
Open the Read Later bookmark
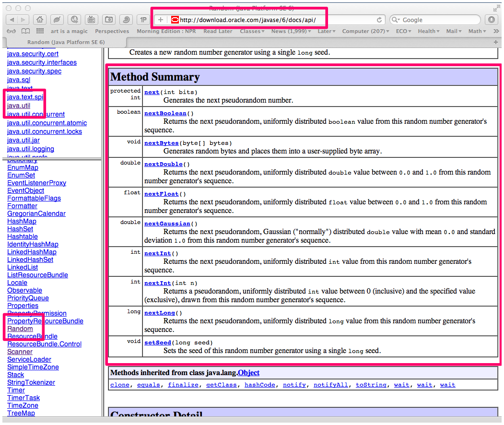218,31
